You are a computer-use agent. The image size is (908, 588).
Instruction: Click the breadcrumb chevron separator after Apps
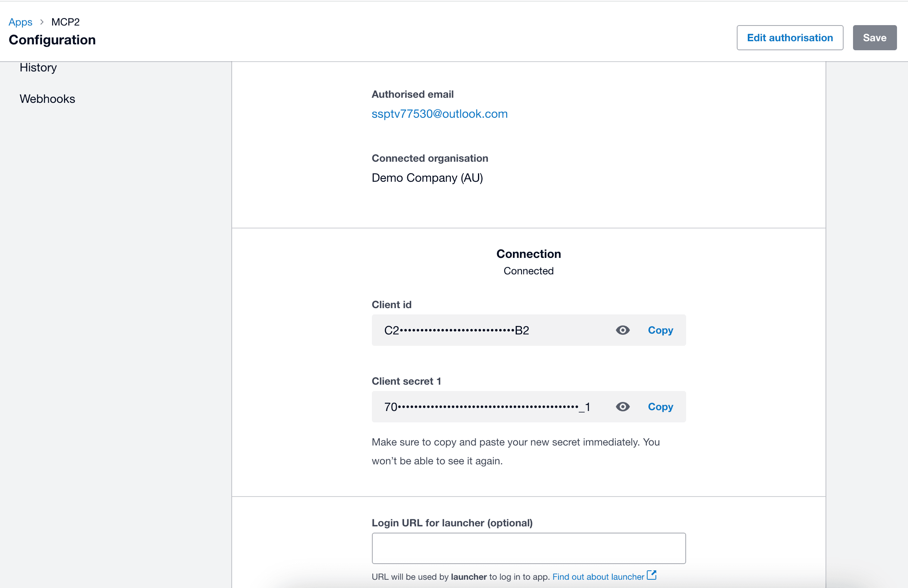pyautogui.click(x=42, y=22)
